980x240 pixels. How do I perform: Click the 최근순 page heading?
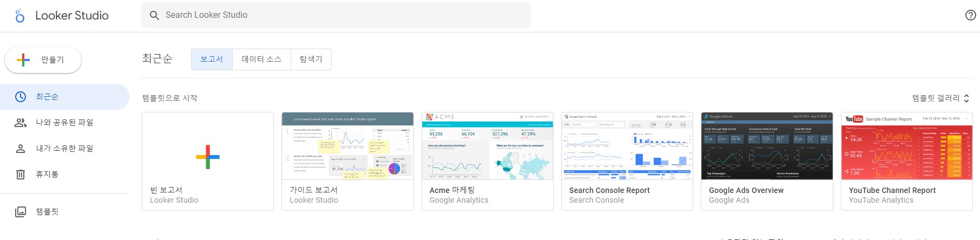[x=157, y=58]
